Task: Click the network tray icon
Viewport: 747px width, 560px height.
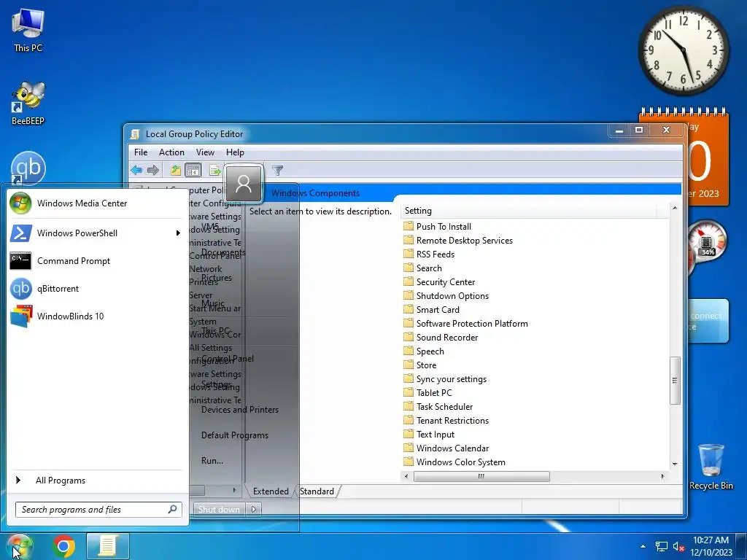Action: (x=661, y=547)
